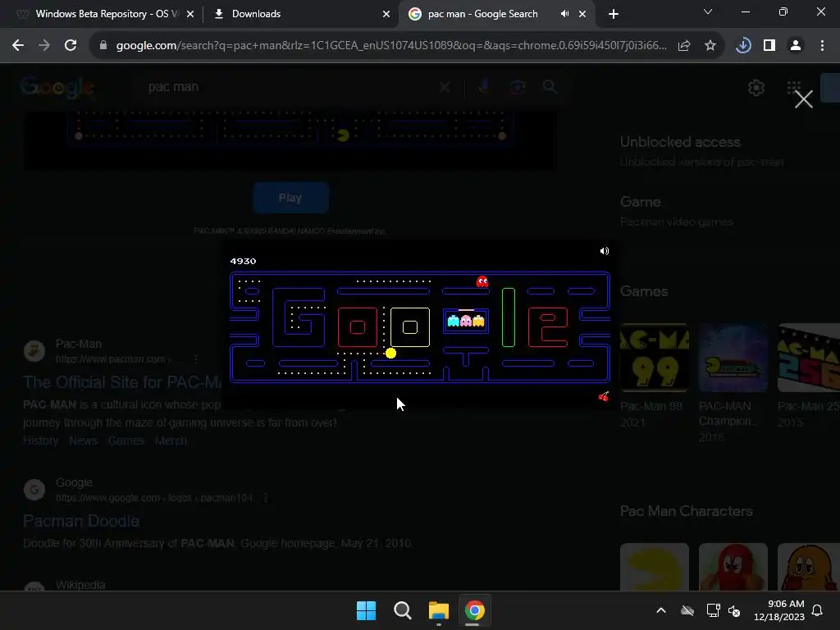
Task: Click the yellow Pac-Man character
Action: pos(390,353)
